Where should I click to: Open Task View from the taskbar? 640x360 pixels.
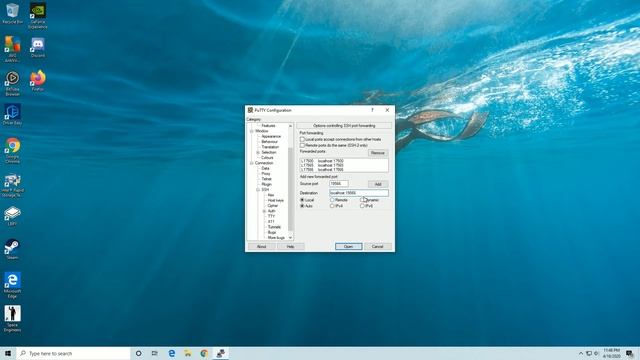[x=155, y=353]
